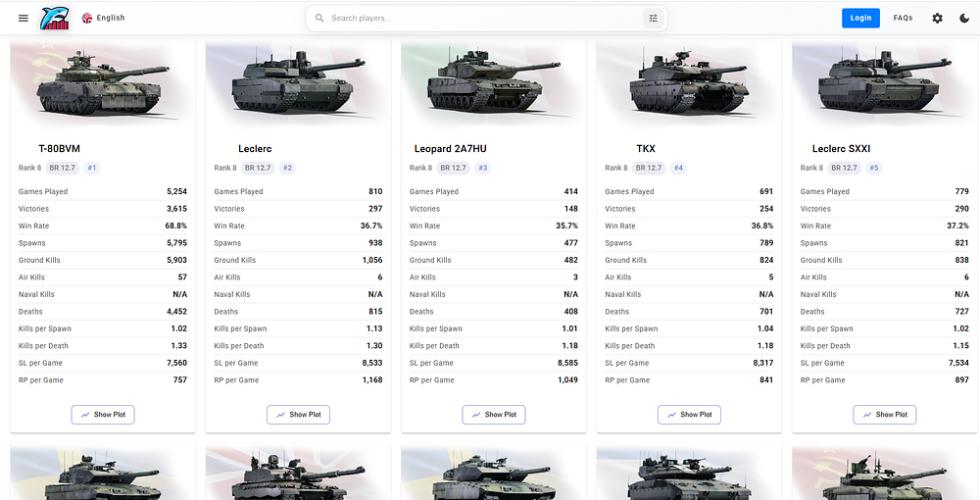Click the TKX title

(x=646, y=149)
